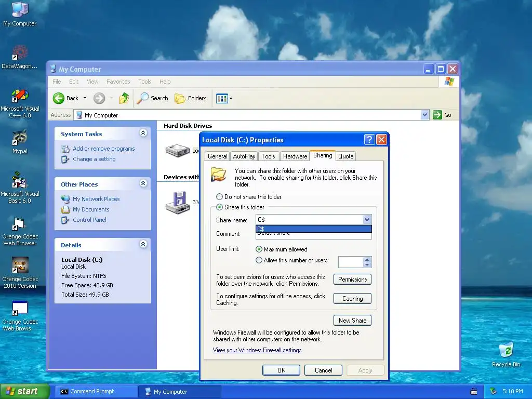Decrease the user number spinner

(367, 264)
